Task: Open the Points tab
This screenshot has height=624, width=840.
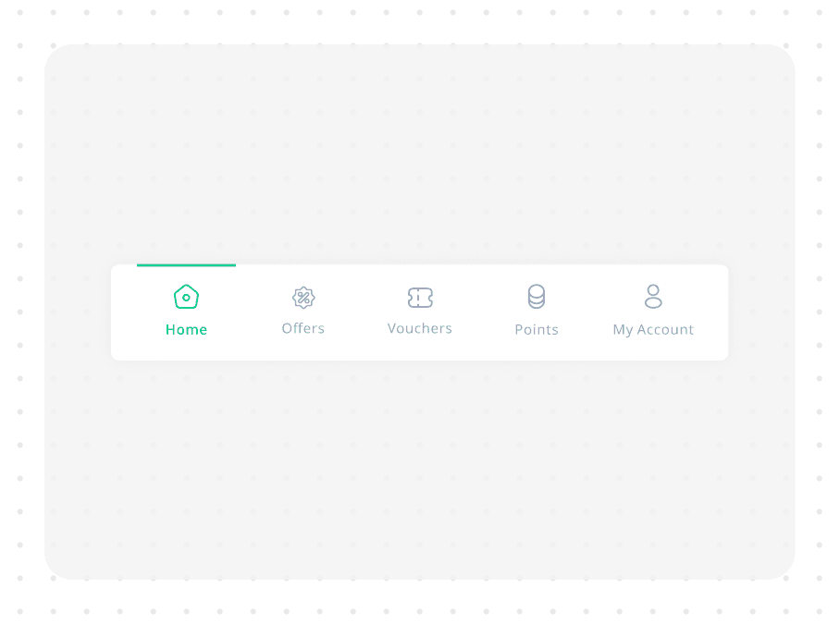Action: [537, 311]
